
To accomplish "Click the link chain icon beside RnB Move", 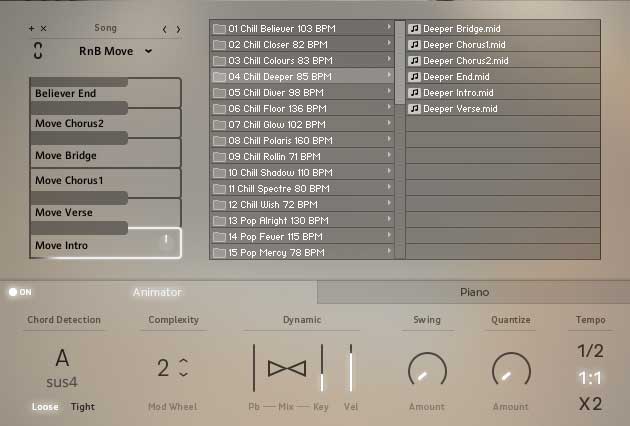I will tap(38, 51).
